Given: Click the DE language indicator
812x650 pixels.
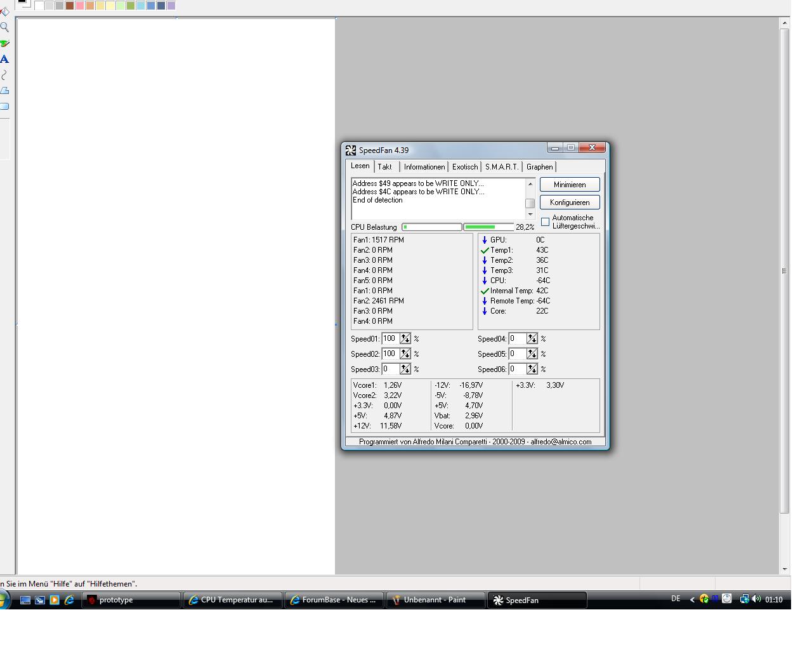Looking at the screenshot, I should pos(676,599).
